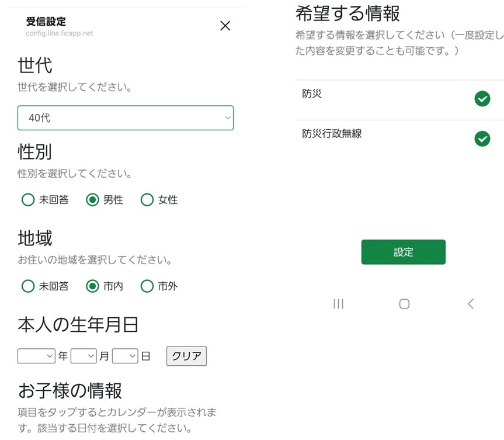
Task: Select the 女性 radio button
Action: [x=147, y=200]
